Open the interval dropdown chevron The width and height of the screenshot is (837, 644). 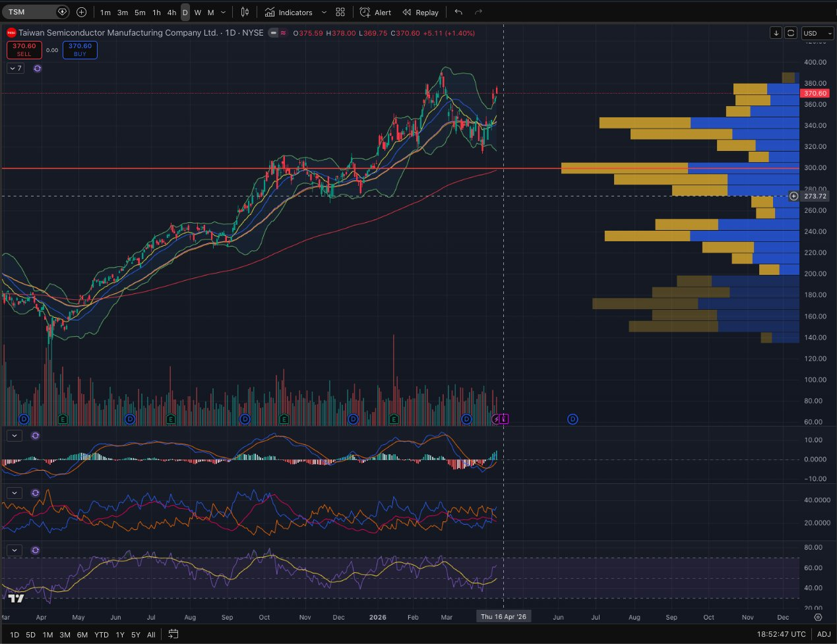[x=223, y=13]
